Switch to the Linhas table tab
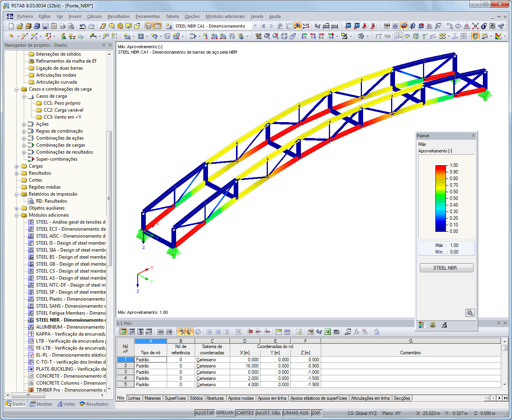The height and width of the screenshot is (420, 512). tap(134, 398)
